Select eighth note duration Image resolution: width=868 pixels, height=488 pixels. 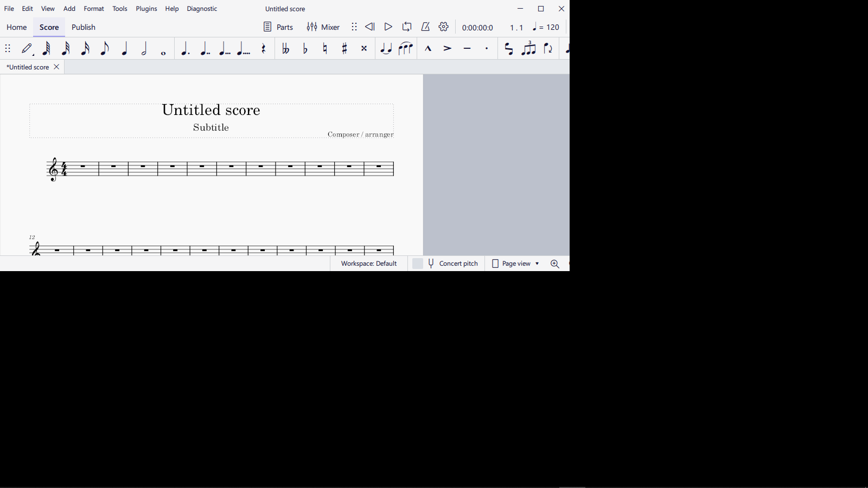point(105,49)
